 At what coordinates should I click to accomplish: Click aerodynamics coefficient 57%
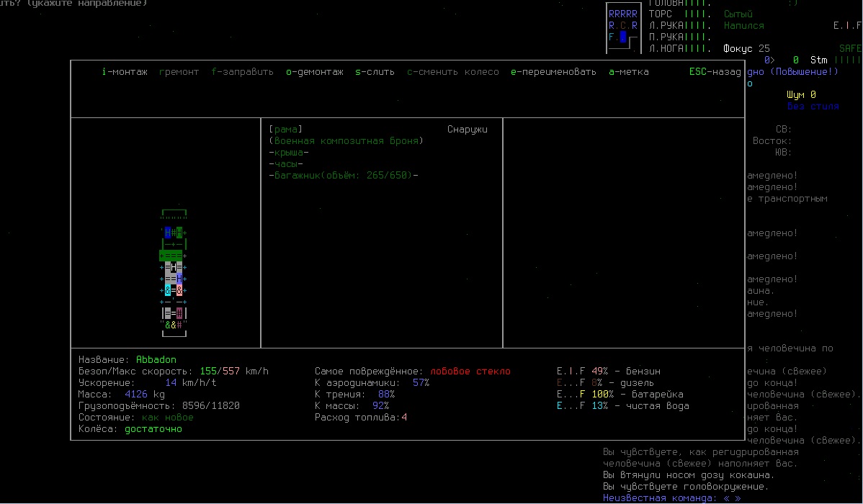(421, 383)
